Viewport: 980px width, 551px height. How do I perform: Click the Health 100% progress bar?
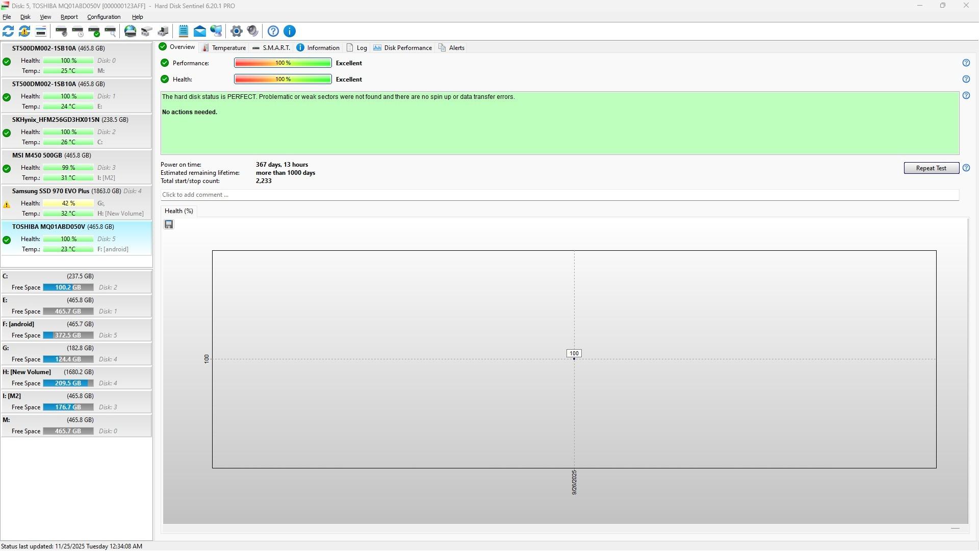point(283,80)
